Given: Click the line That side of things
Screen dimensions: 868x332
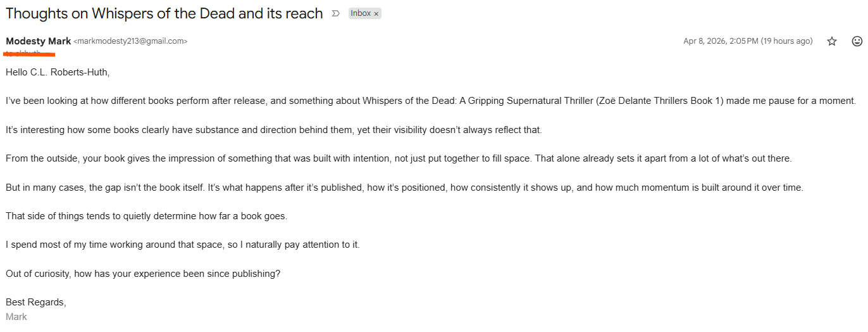Looking at the screenshot, I should point(146,216).
